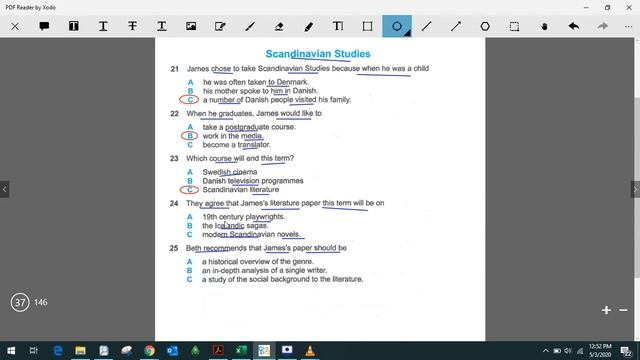Select the free text typing tool

[x=338, y=26]
